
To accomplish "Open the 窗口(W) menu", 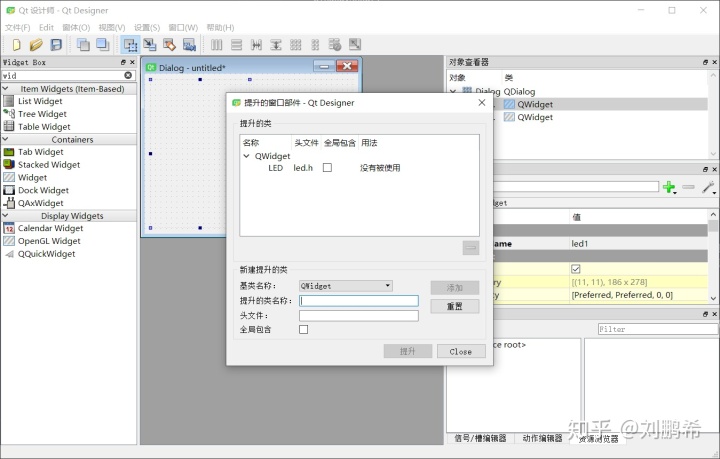I will tap(183, 28).
